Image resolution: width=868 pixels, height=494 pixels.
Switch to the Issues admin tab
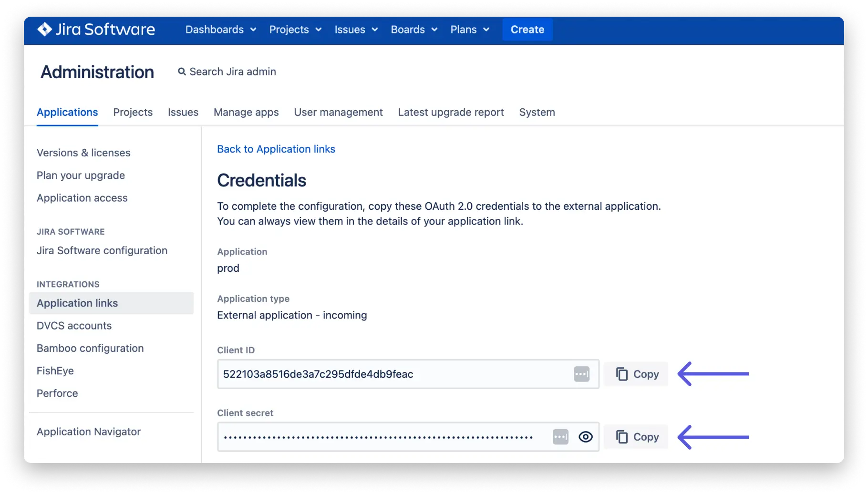coord(183,113)
